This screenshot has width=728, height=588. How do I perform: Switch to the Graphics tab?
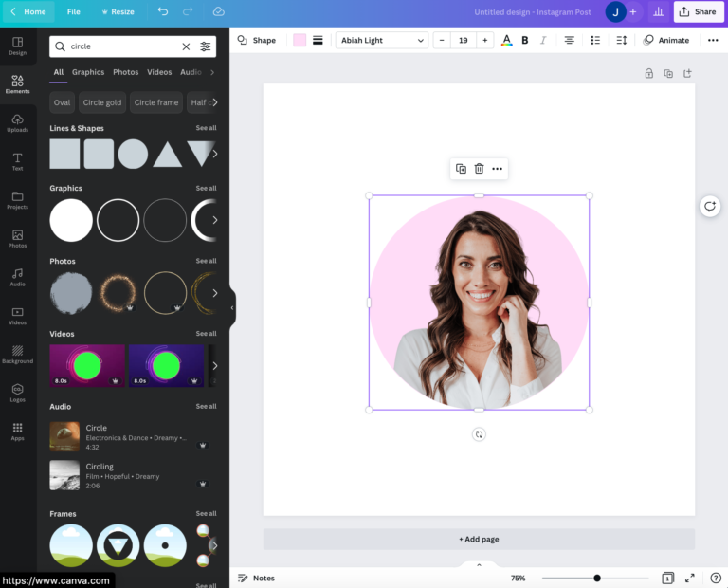[88, 72]
